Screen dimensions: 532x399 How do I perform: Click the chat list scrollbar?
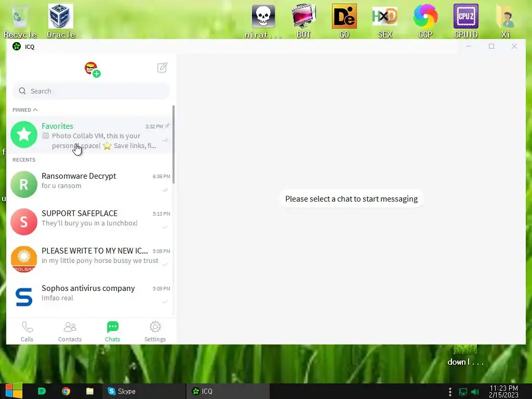click(x=174, y=144)
